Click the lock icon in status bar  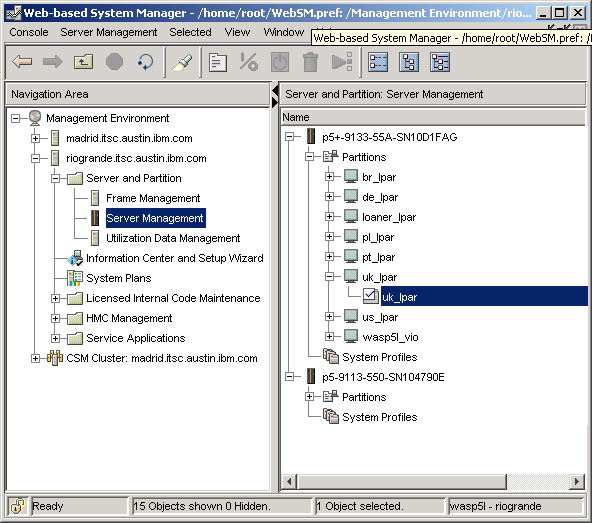pos(17,506)
